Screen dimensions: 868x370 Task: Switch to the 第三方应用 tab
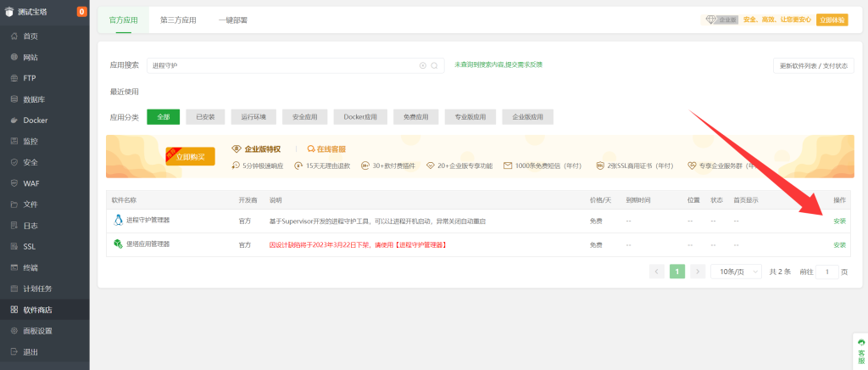click(x=178, y=20)
